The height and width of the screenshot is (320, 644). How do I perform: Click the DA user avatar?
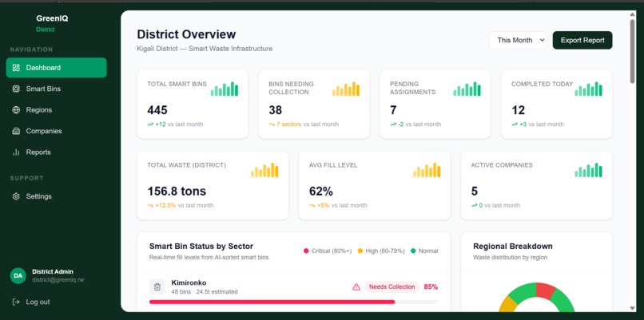18,275
